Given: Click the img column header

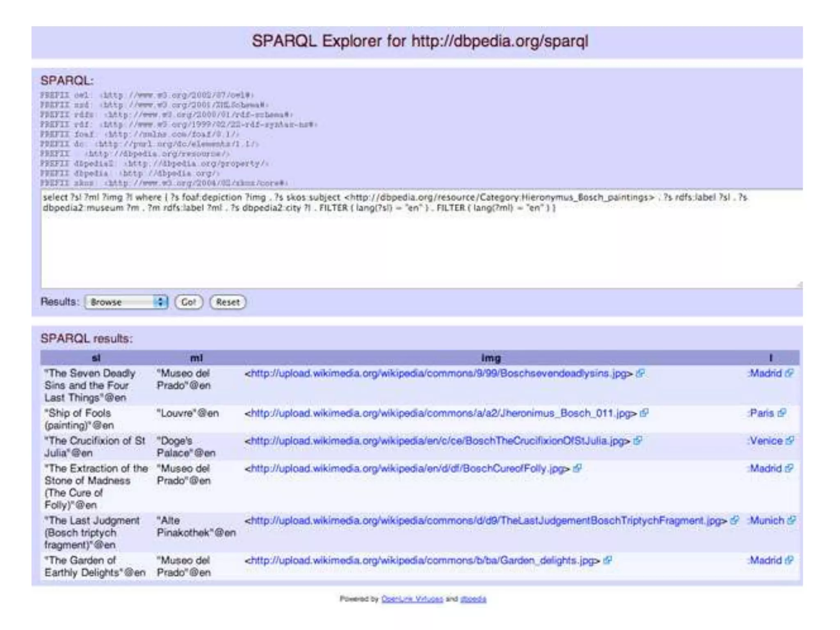Looking at the screenshot, I should pyautogui.click(x=491, y=358).
